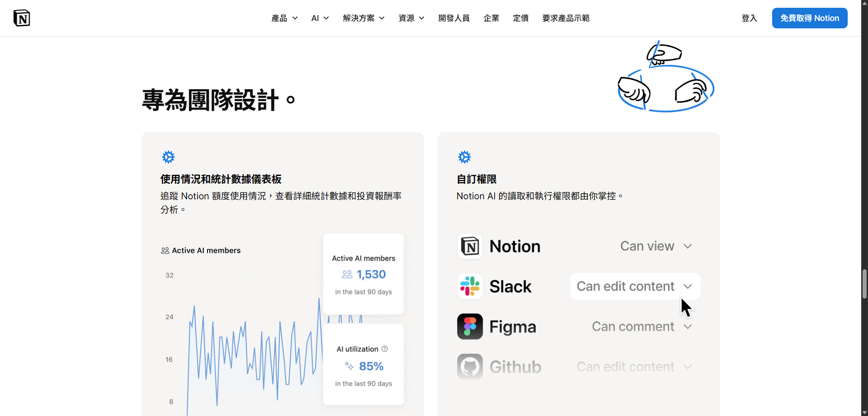
Task: Click the 免費取得 Notion button
Action: click(x=810, y=18)
